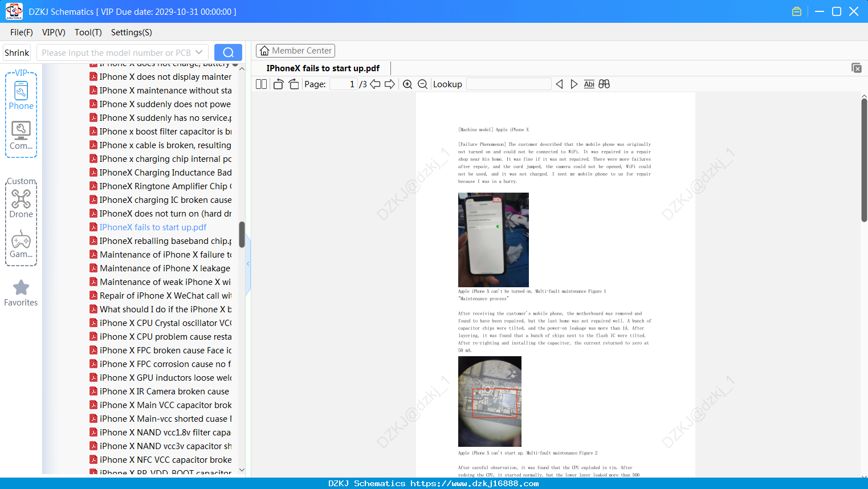This screenshot has width=868, height=489.
Task: Toggle the Abi text match option
Action: pyautogui.click(x=589, y=84)
